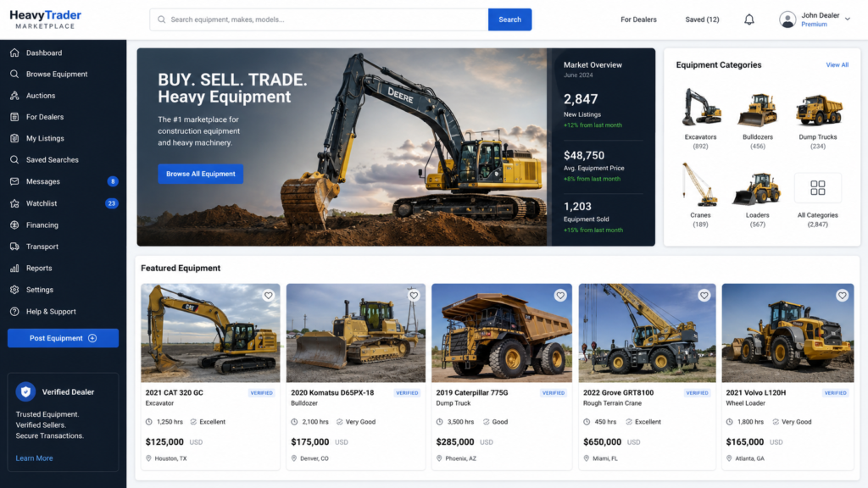This screenshot has width=868, height=488.
Task: Click the Featured Equipment heading
Action: coord(181,269)
